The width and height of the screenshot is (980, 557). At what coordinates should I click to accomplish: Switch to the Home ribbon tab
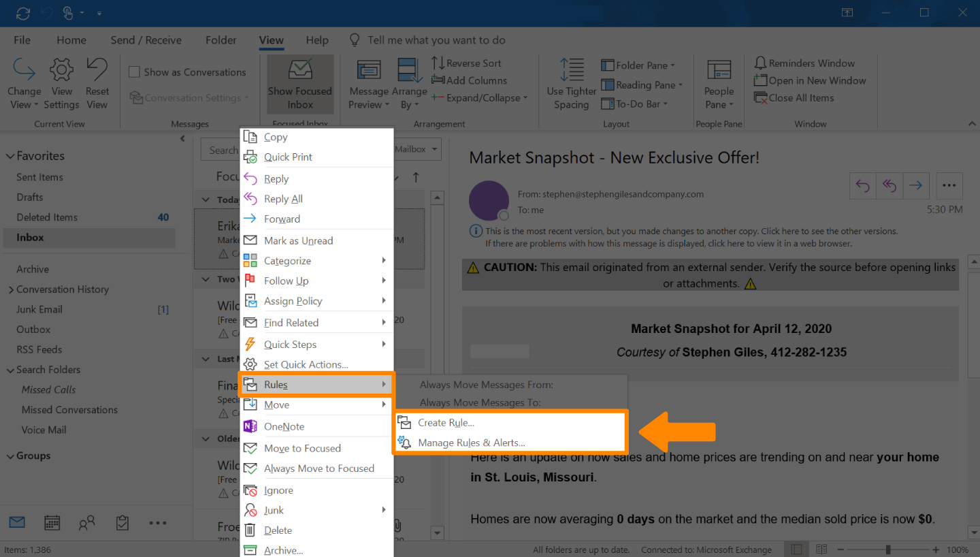pyautogui.click(x=71, y=39)
